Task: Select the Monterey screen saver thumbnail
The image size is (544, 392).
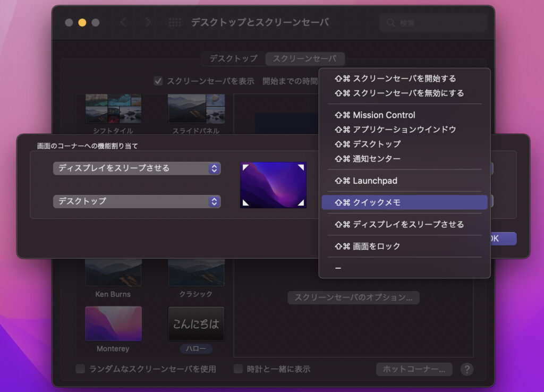Action: tap(113, 323)
